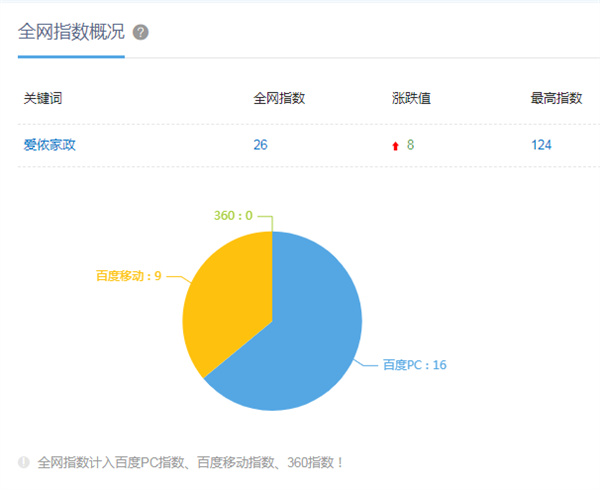Select the 全网指数概况 tab heading
The width and height of the screenshot is (600, 490).
71,32
